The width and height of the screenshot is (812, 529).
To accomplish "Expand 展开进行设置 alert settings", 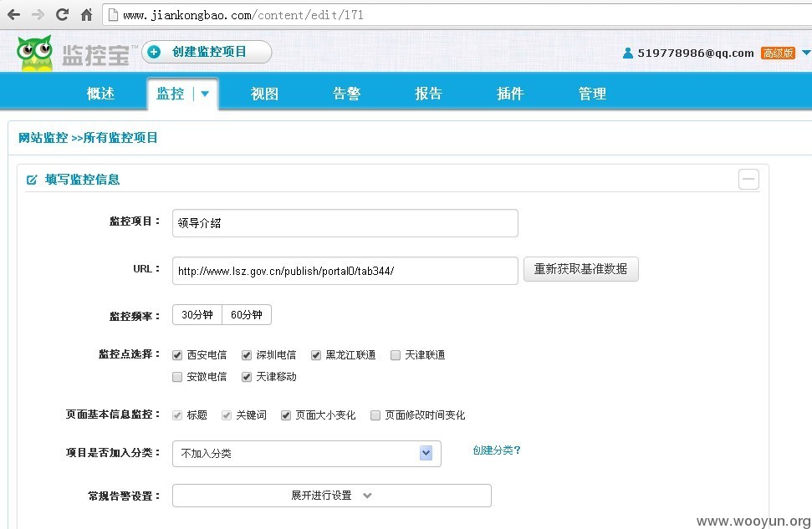I will (331, 496).
